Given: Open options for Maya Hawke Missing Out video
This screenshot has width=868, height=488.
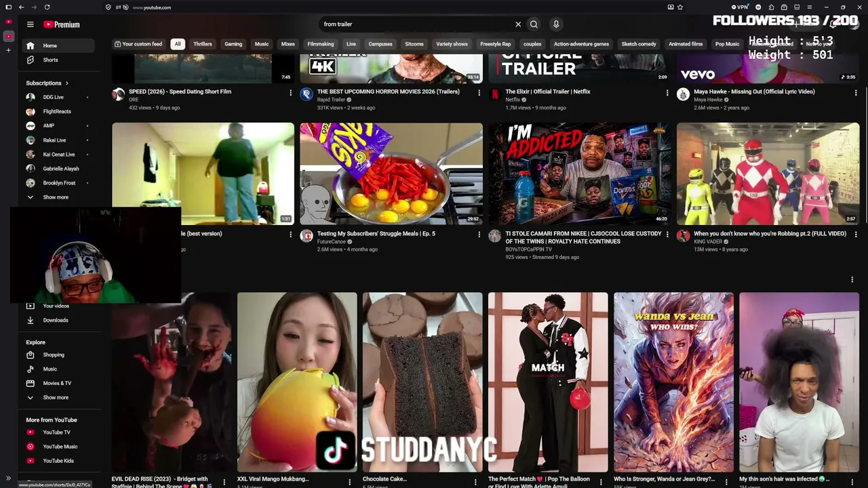Looking at the screenshot, I should click(x=856, y=93).
